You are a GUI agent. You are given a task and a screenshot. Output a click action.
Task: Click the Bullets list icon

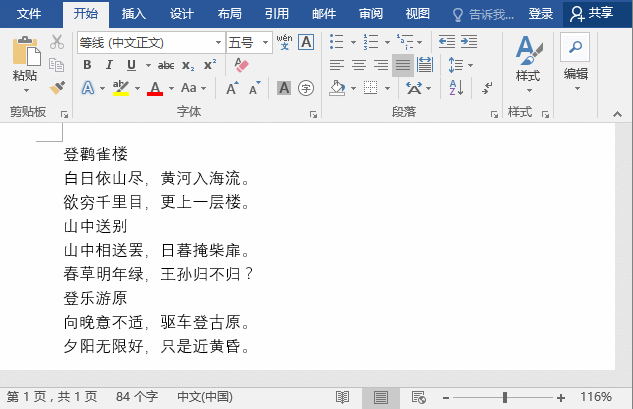click(x=336, y=42)
